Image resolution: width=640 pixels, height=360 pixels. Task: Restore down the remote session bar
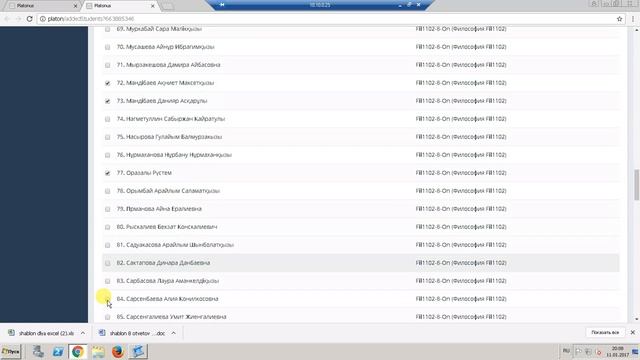coord(409,5)
